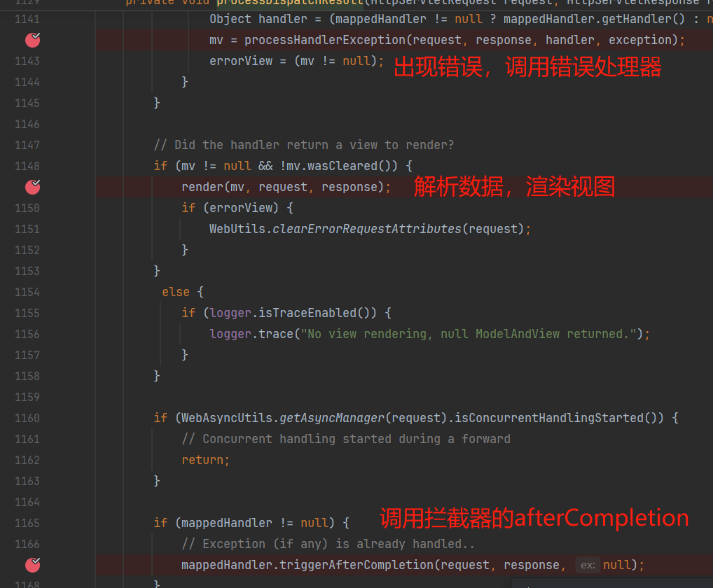Click line number 1148 in the gutter
The width and height of the screenshot is (713, 588).
pos(27,166)
